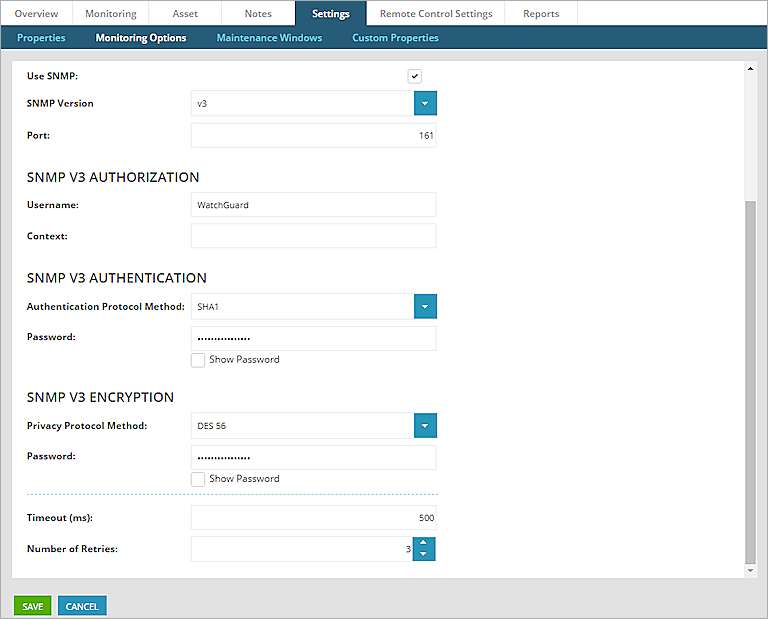Open the Remote Control Settings tab
The image size is (768, 619).
[435, 14]
